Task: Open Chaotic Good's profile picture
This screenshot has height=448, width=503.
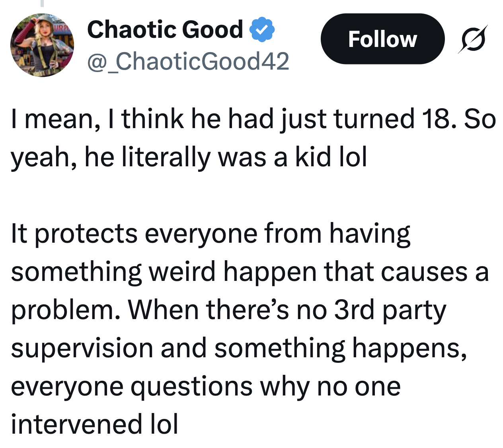Action: pos(42,45)
